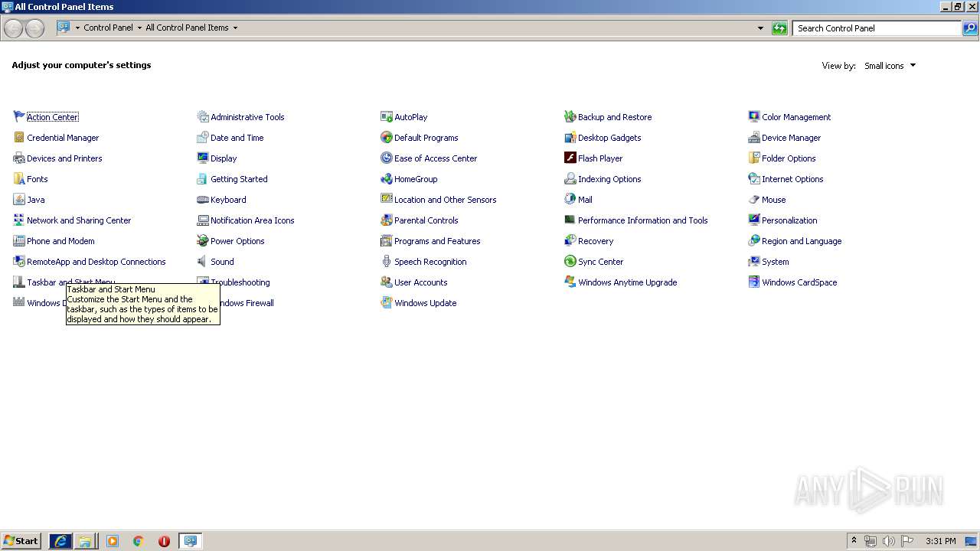Image resolution: width=980 pixels, height=551 pixels.
Task: Open Recovery link
Action: [596, 241]
